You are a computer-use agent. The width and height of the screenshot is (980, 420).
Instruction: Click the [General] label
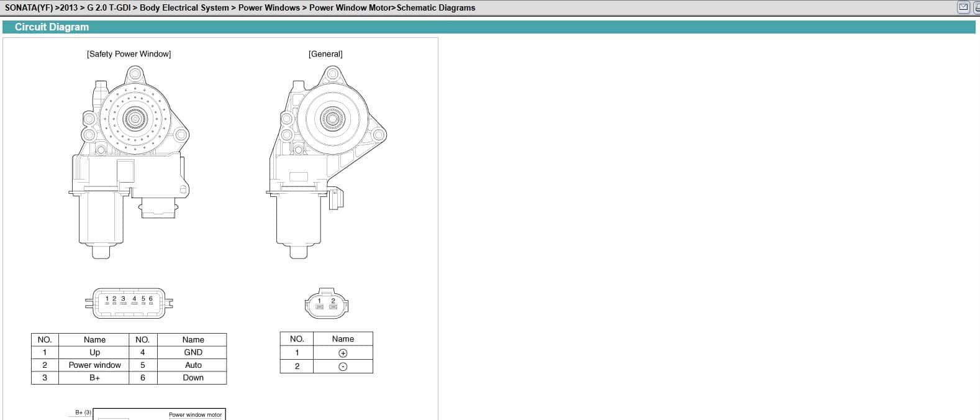[325, 54]
